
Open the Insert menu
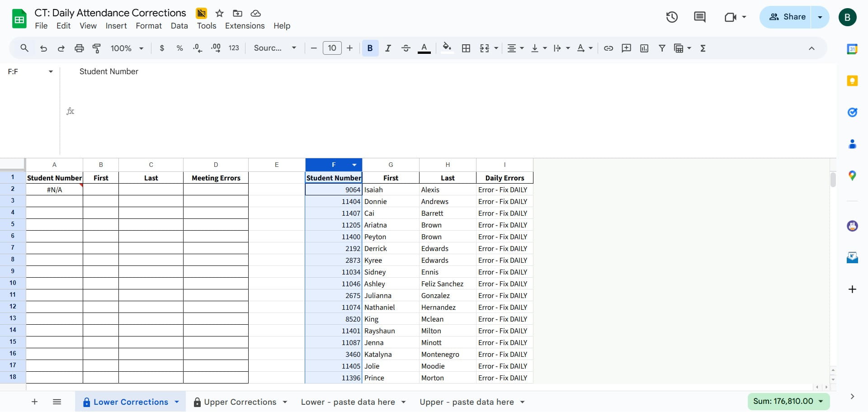click(x=116, y=26)
